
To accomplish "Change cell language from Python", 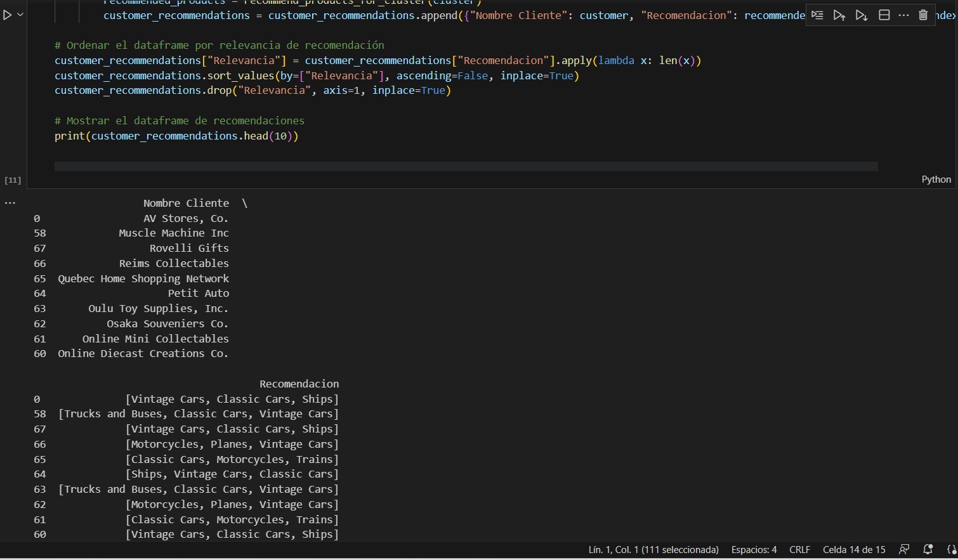I will 936,179.
